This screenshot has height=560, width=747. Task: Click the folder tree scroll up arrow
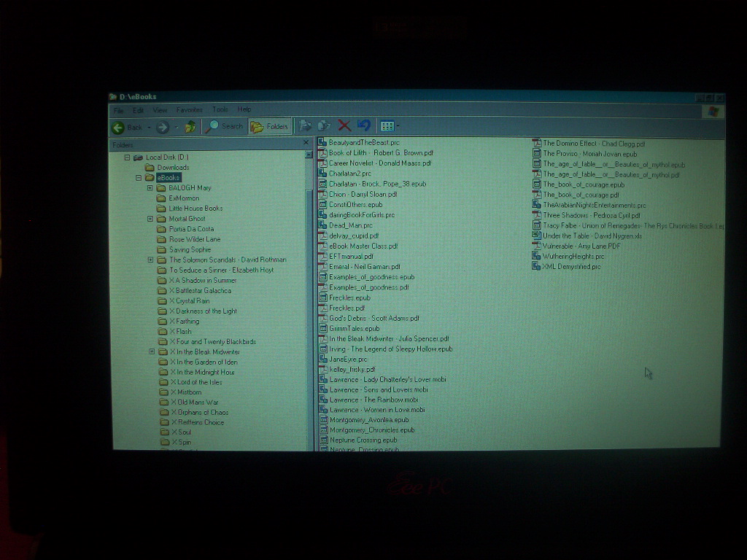pyautogui.click(x=309, y=155)
